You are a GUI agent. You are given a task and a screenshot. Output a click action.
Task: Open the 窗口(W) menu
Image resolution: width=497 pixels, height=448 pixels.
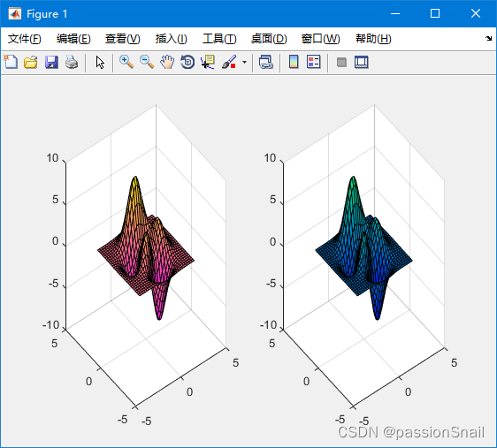click(x=320, y=39)
